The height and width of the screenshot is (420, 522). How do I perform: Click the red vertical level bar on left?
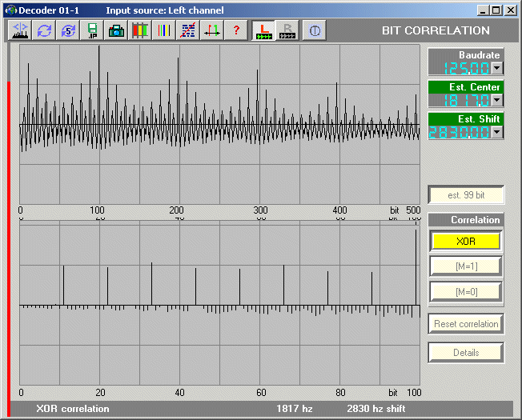(x=9, y=240)
